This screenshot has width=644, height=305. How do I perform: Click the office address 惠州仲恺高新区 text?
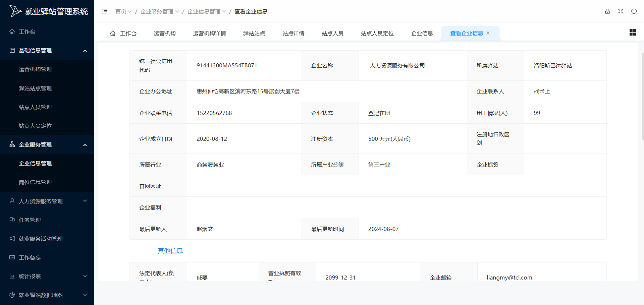point(248,91)
